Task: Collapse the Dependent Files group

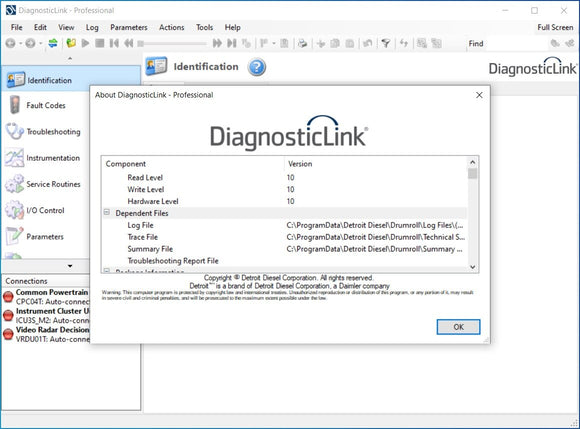Action: coord(107,213)
